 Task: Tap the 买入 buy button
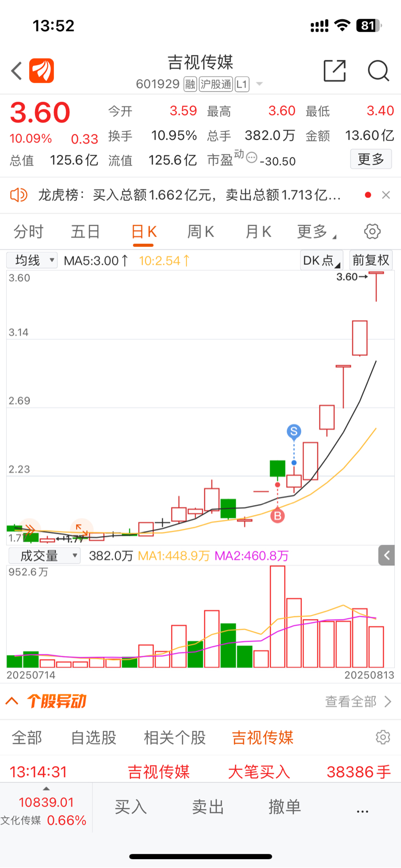[131, 807]
